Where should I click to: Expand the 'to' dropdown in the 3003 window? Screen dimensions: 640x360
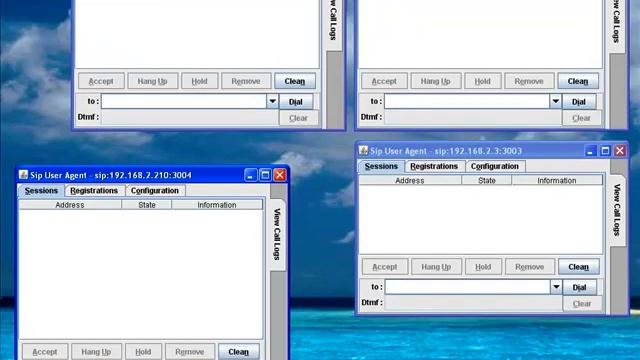[x=556, y=287]
